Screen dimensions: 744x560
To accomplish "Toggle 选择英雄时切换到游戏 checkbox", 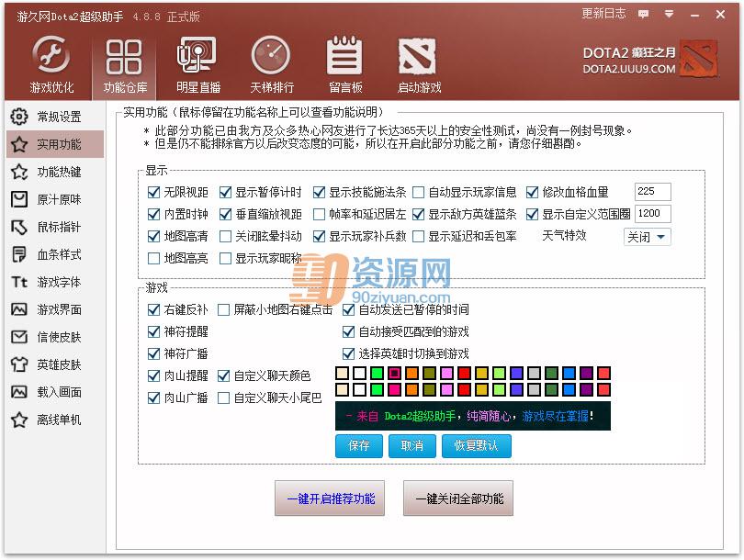I will pyautogui.click(x=348, y=353).
